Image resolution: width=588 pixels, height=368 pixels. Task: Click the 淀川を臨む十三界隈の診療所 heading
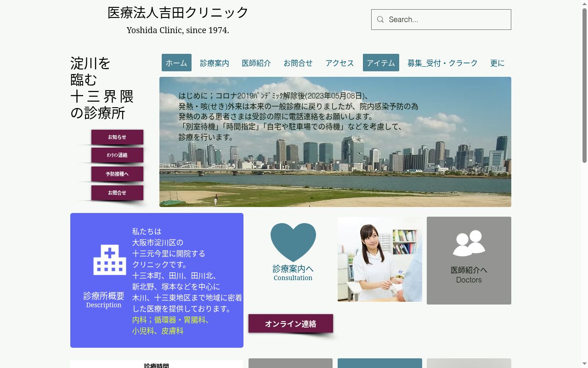point(102,88)
